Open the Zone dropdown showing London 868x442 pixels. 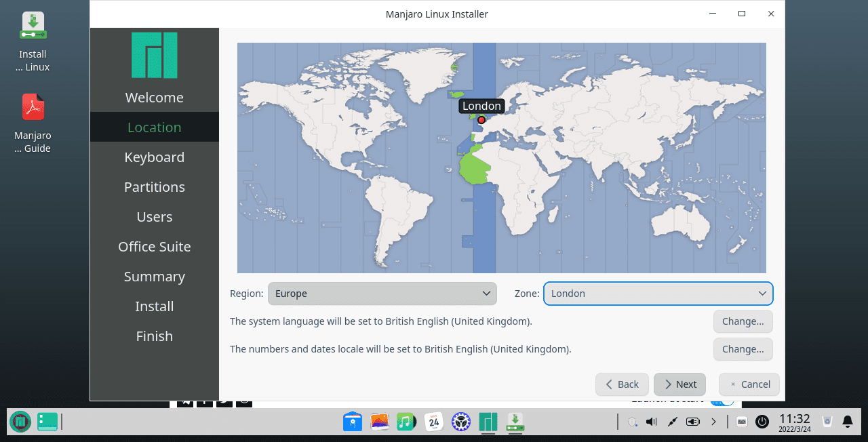658,294
